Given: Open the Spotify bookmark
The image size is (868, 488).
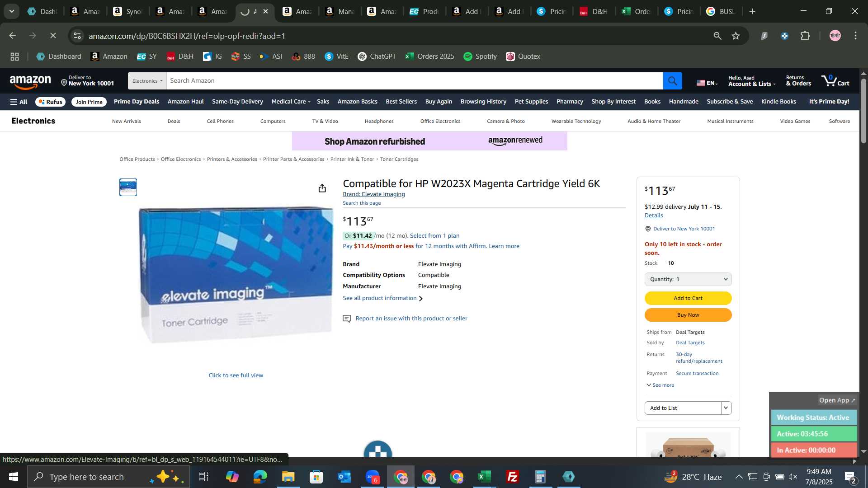Looking at the screenshot, I should click(480, 56).
